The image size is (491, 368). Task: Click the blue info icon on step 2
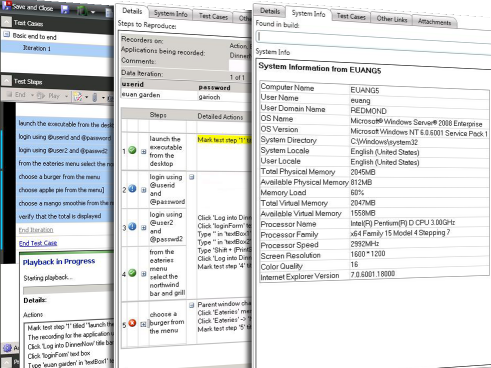pyautogui.click(x=132, y=189)
